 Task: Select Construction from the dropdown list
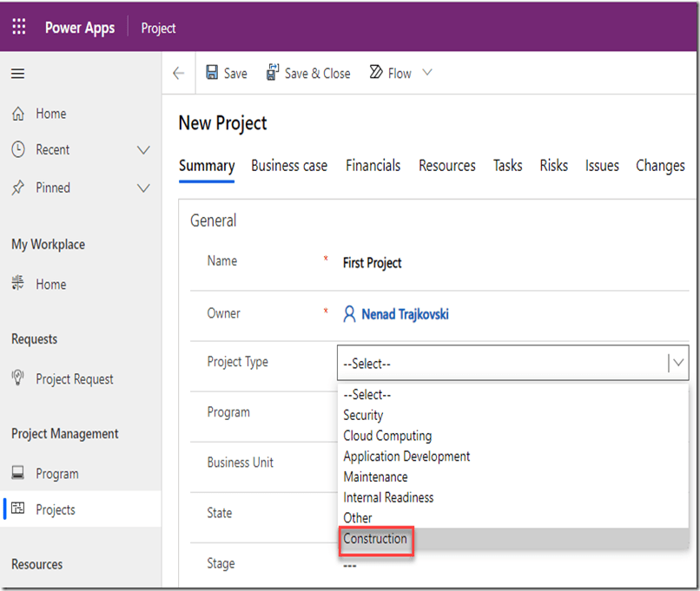[375, 539]
